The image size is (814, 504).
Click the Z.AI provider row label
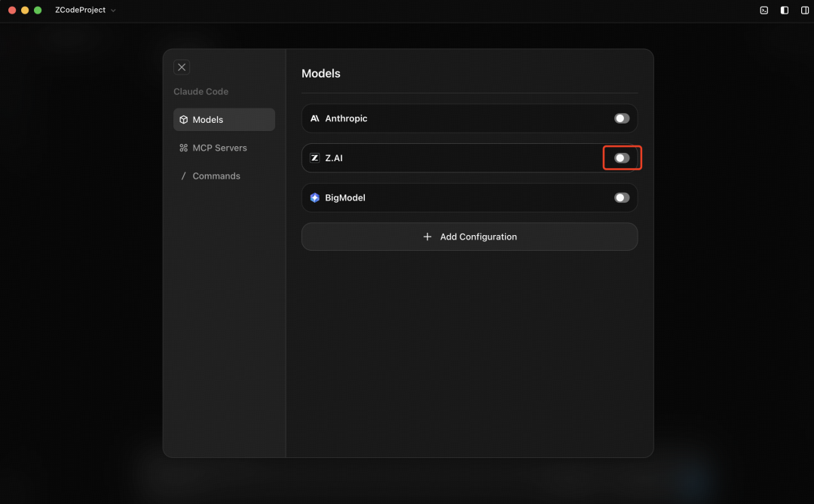pos(334,157)
